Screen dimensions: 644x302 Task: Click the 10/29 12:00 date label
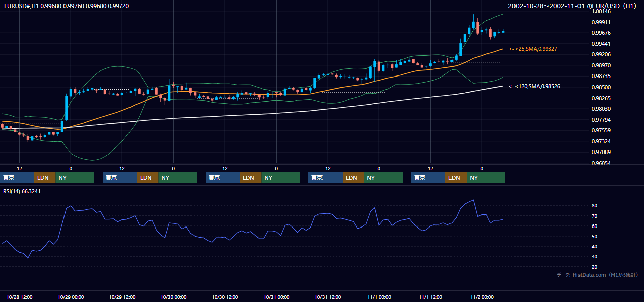point(122,297)
